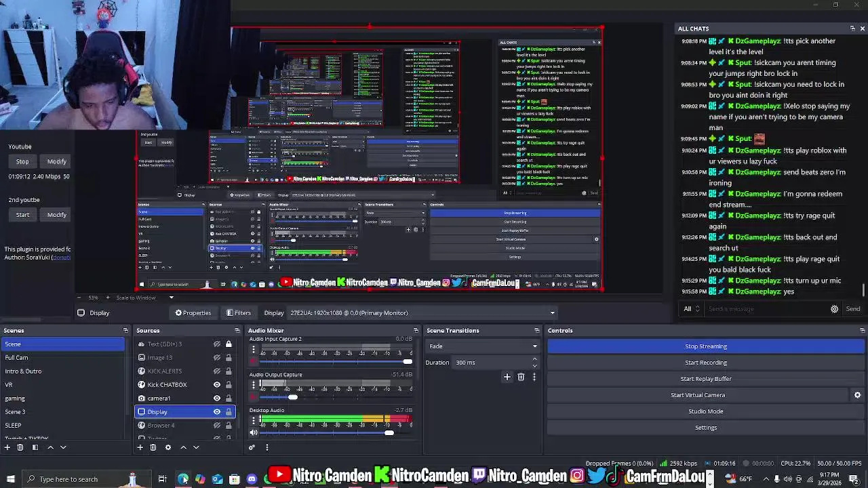Select the SLEEP scene
The width and height of the screenshot is (868, 488).
point(63,426)
